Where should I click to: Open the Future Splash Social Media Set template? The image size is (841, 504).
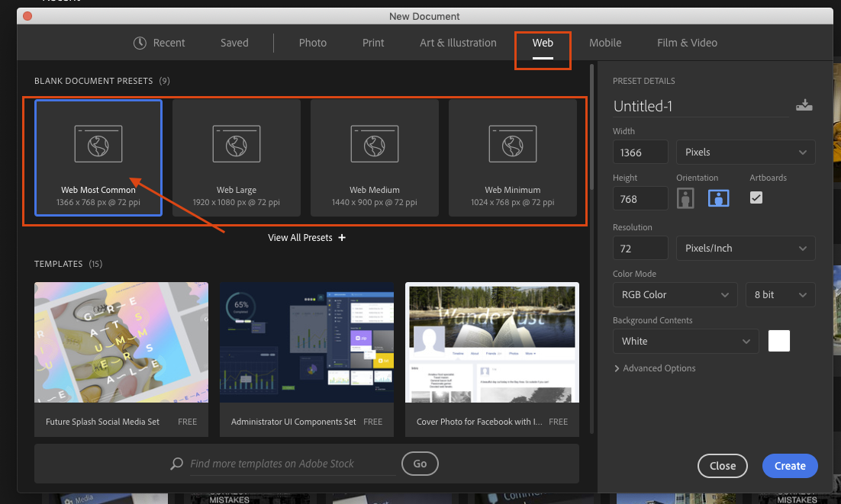click(x=121, y=342)
